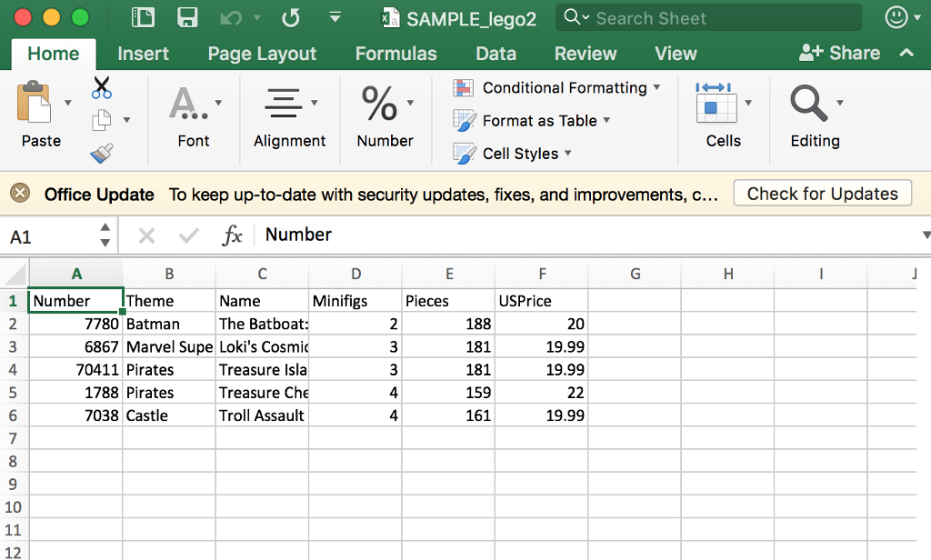Image resolution: width=931 pixels, height=560 pixels.
Task: Expand the Copy options arrow
Action: [x=126, y=120]
